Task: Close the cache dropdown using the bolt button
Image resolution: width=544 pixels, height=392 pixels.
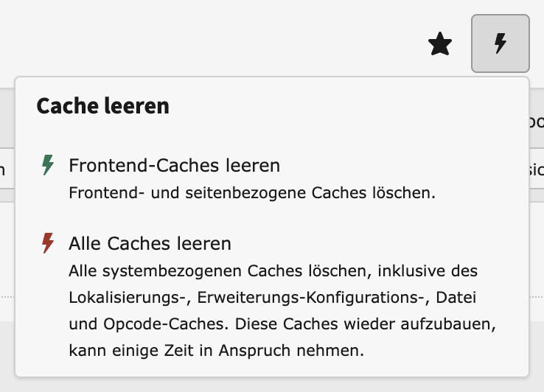Action: coord(500,43)
